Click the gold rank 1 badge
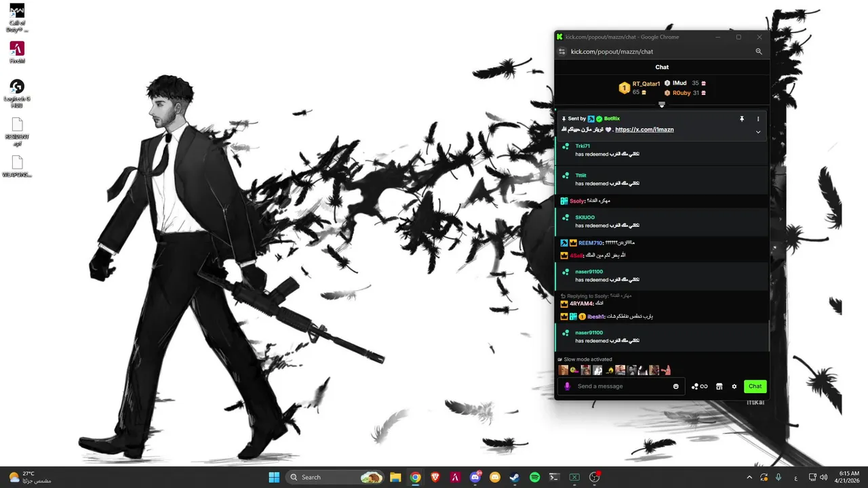Image resolution: width=868 pixels, height=488 pixels. coord(624,88)
